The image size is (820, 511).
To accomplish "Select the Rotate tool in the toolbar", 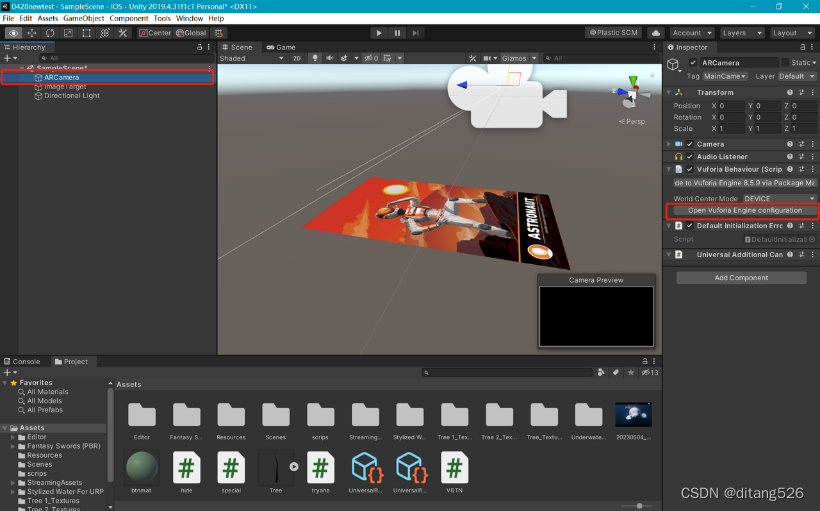I will pos(50,33).
